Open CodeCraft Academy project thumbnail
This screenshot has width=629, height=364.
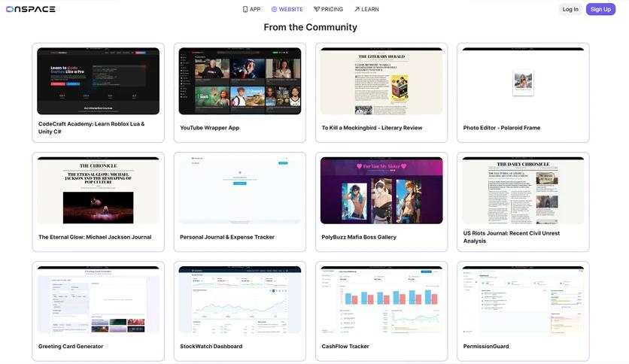pyautogui.click(x=98, y=81)
